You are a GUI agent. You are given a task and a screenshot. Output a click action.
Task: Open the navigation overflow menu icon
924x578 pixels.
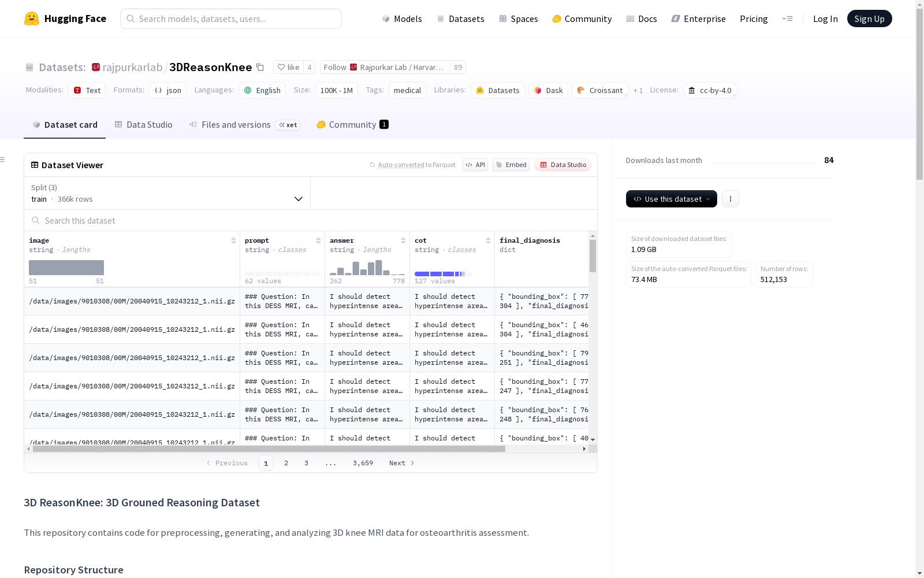click(787, 18)
